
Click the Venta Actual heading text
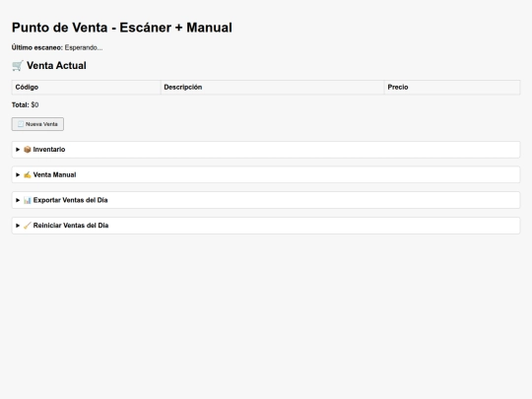click(56, 65)
